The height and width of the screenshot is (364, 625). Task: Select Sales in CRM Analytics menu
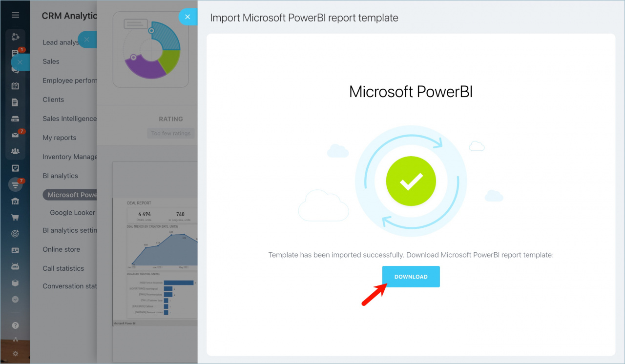pos(52,61)
